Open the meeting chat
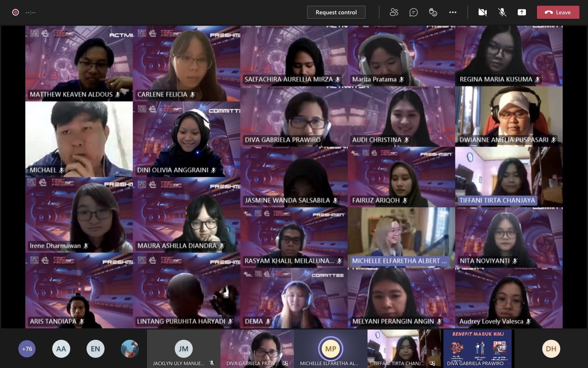This screenshot has height=368, width=588. tap(413, 12)
